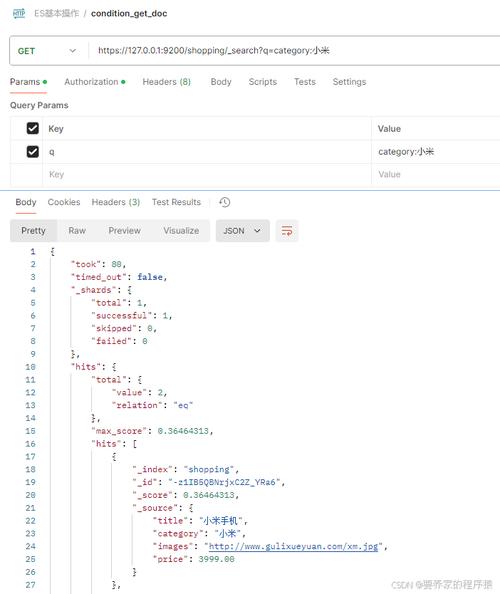Open the GET method dropdown

click(x=47, y=51)
